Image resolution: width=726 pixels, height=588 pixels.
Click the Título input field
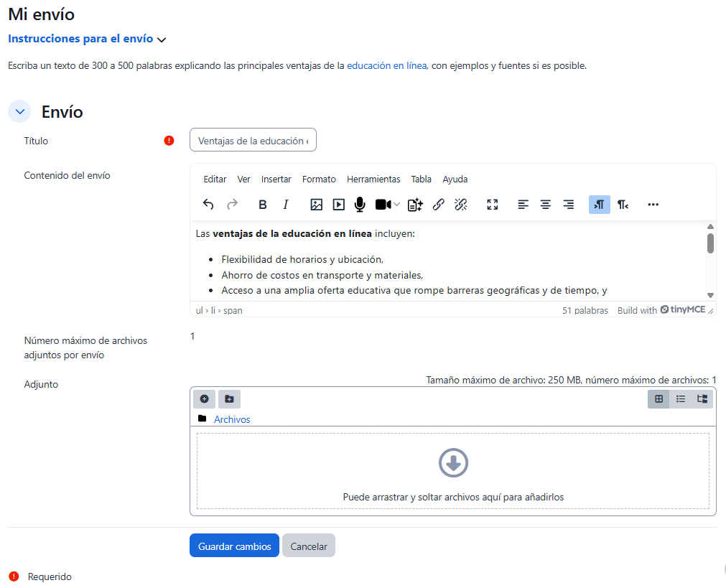[x=253, y=141]
